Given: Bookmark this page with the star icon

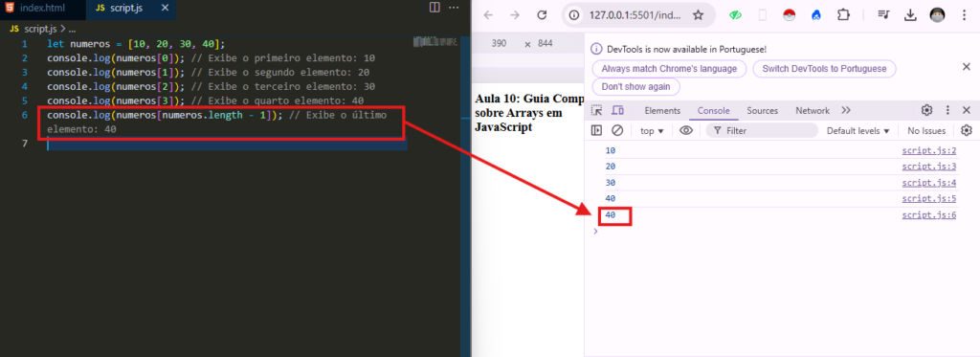Looking at the screenshot, I should (x=698, y=15).
